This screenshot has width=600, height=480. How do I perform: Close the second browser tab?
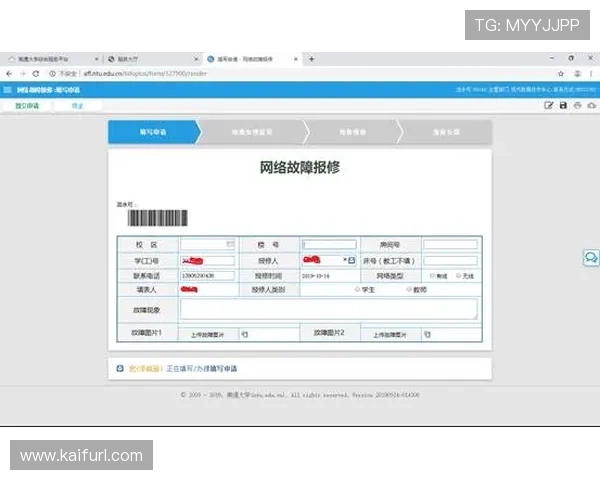click(196, 59)
